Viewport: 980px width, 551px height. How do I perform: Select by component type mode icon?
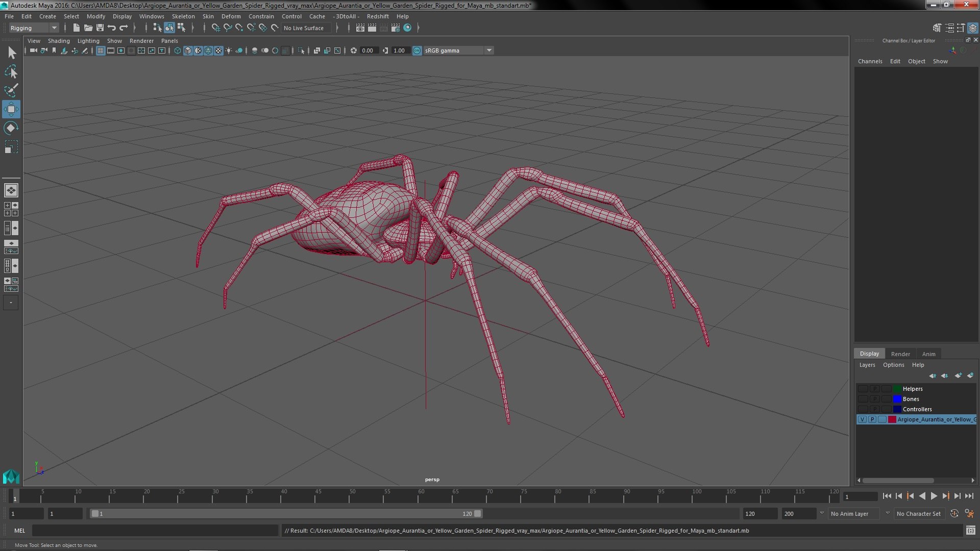181,28
